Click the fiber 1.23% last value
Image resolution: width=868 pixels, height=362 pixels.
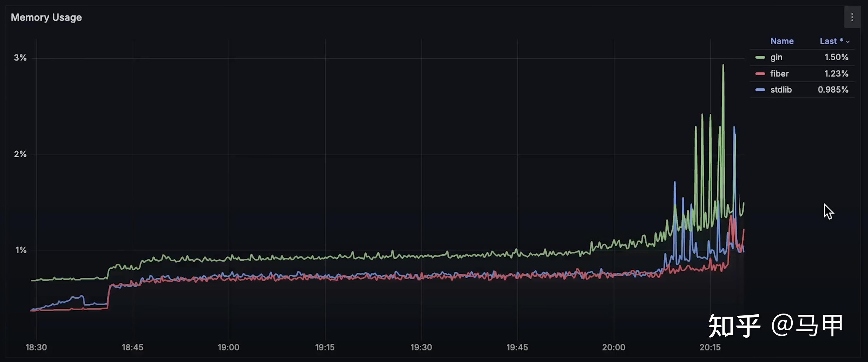click(x=836, y=73)
